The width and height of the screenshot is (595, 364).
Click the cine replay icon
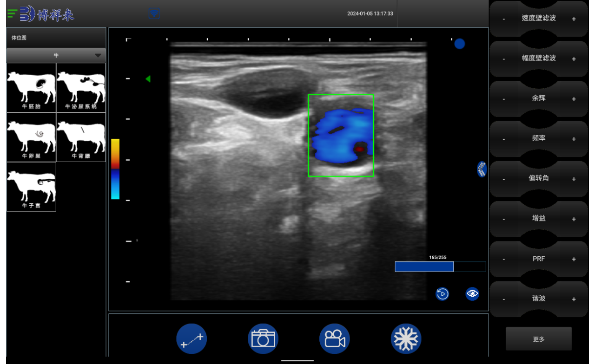click(442, 294)
